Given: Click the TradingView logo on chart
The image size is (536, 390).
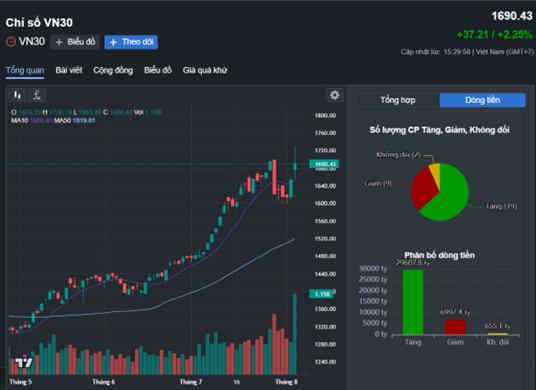Looking at the screenshot, I should 24,363.
